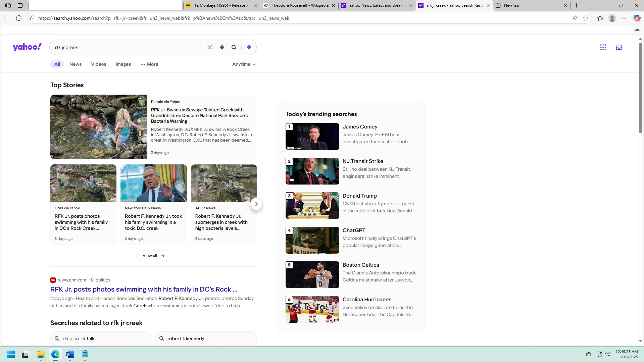Open volume control in system tray

point(607,354)
